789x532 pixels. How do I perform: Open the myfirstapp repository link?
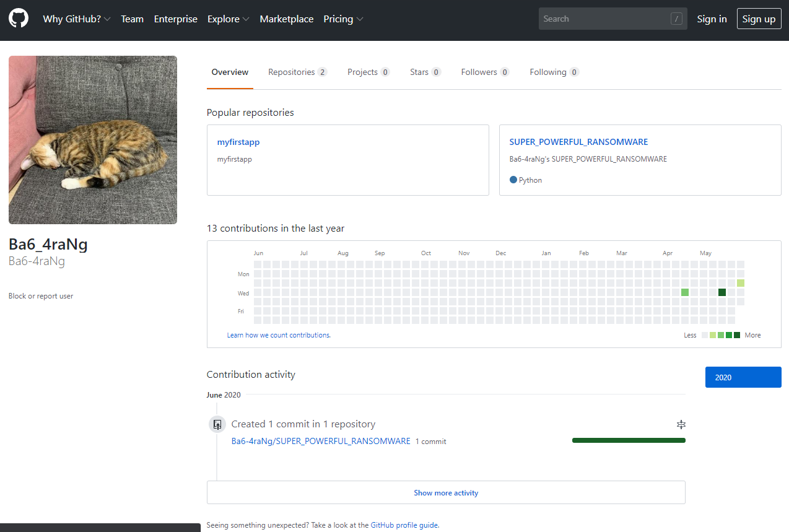tap(238, 142)
